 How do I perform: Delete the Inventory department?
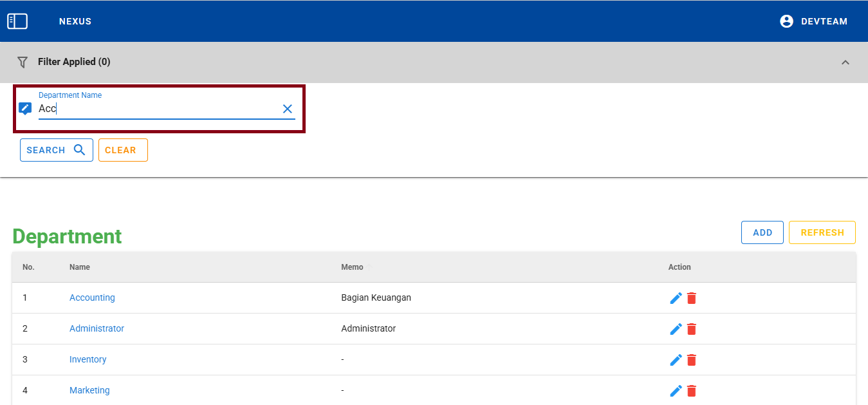692,360
